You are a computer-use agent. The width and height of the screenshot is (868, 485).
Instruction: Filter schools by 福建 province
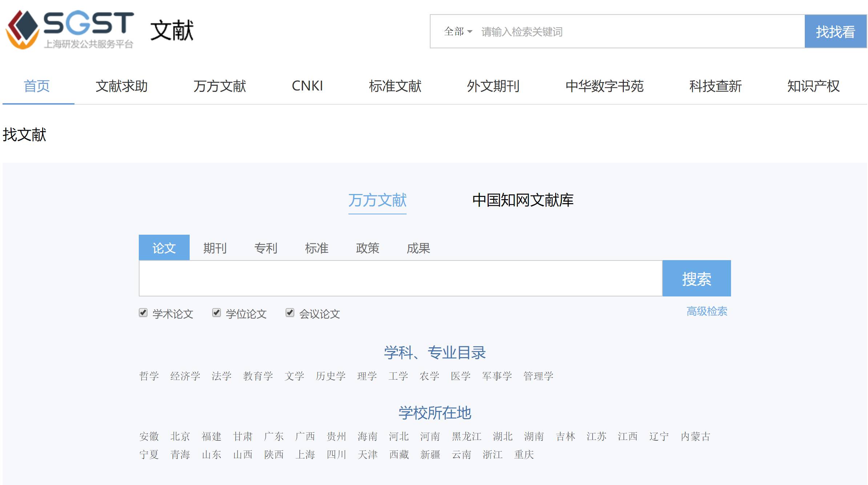[211, 436]
